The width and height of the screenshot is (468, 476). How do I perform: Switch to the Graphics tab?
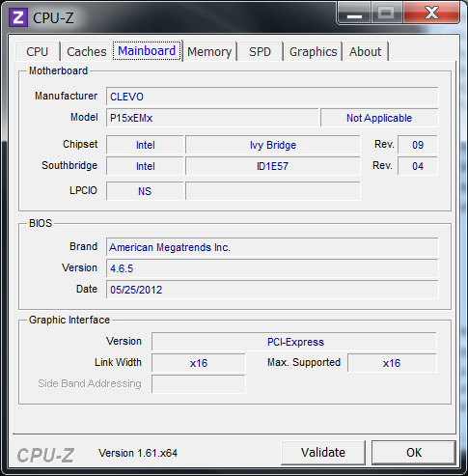[313, 51]
